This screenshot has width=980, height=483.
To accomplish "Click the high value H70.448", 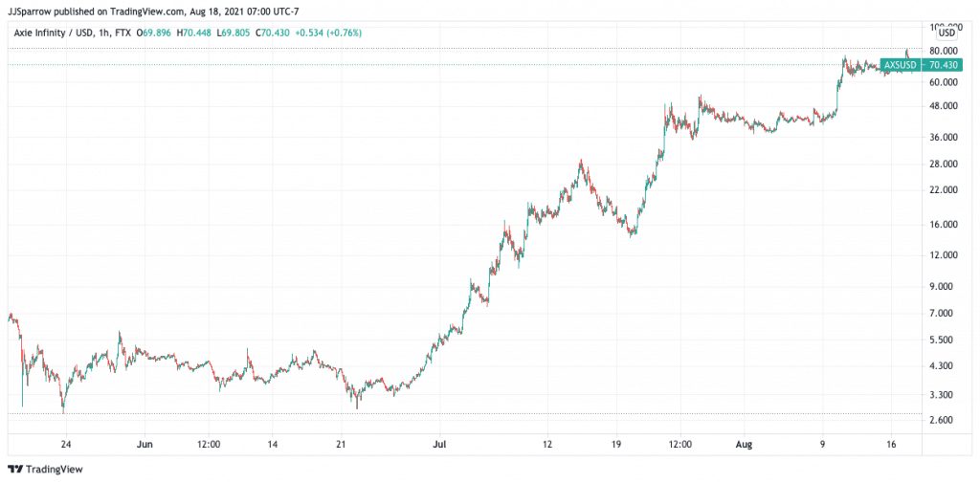I will [193, 33].
